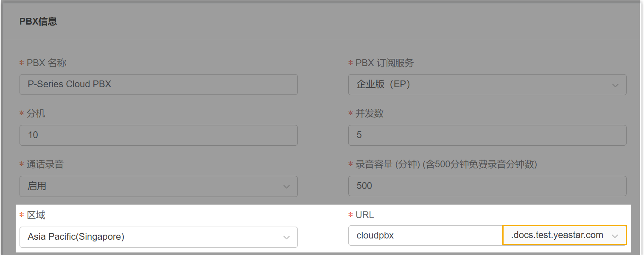644x255 pixels.
Task: Click the 区域 label
Action: (36, 215)
